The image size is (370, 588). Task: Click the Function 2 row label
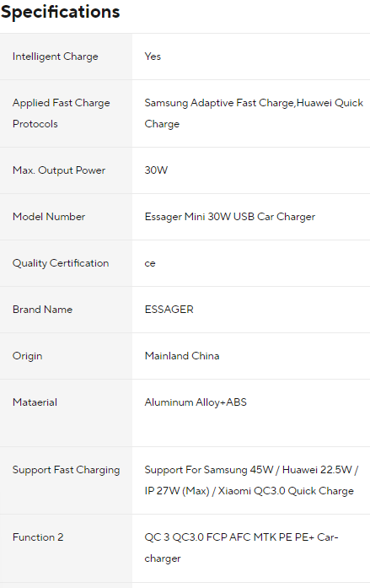(38, 537)
